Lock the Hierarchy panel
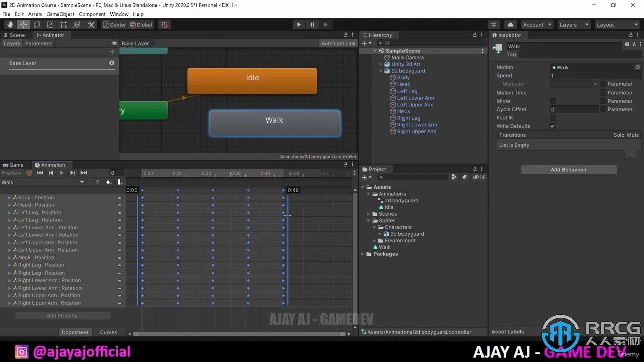The image size is (644, 362). click(x=475, y=35)
